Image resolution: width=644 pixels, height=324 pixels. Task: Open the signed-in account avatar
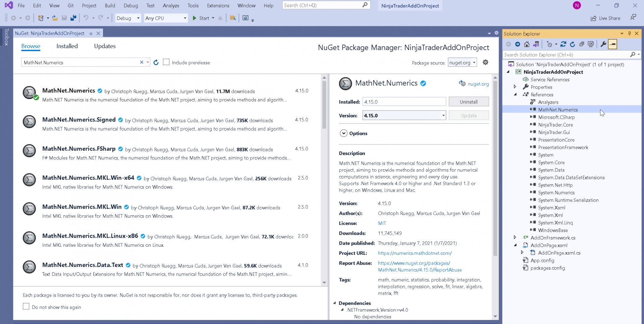tap(577, 5)
